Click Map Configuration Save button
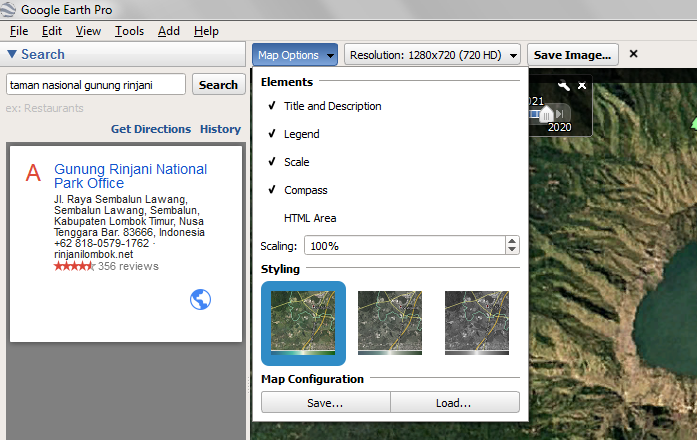The height and width of the screenshot is (440, 697). coord(325,403)
